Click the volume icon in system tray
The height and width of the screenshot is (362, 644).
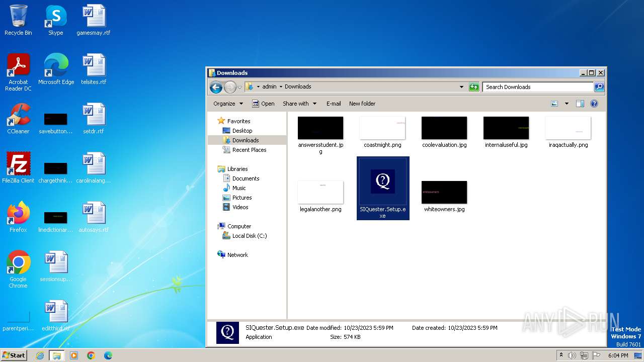[x=572, y=355]
